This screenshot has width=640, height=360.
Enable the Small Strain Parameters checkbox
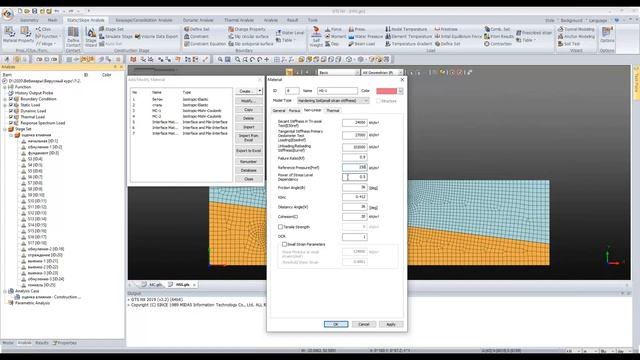(284, 244)
